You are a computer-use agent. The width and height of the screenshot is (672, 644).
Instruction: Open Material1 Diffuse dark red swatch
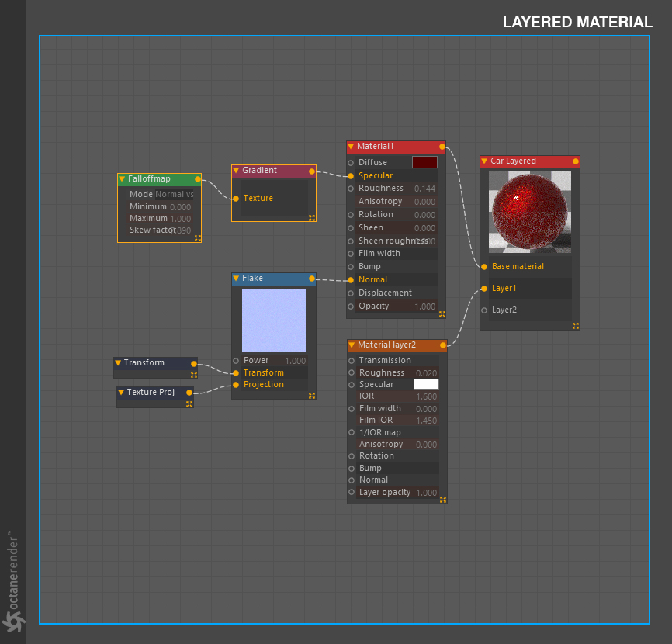click(x=424, y=162)
